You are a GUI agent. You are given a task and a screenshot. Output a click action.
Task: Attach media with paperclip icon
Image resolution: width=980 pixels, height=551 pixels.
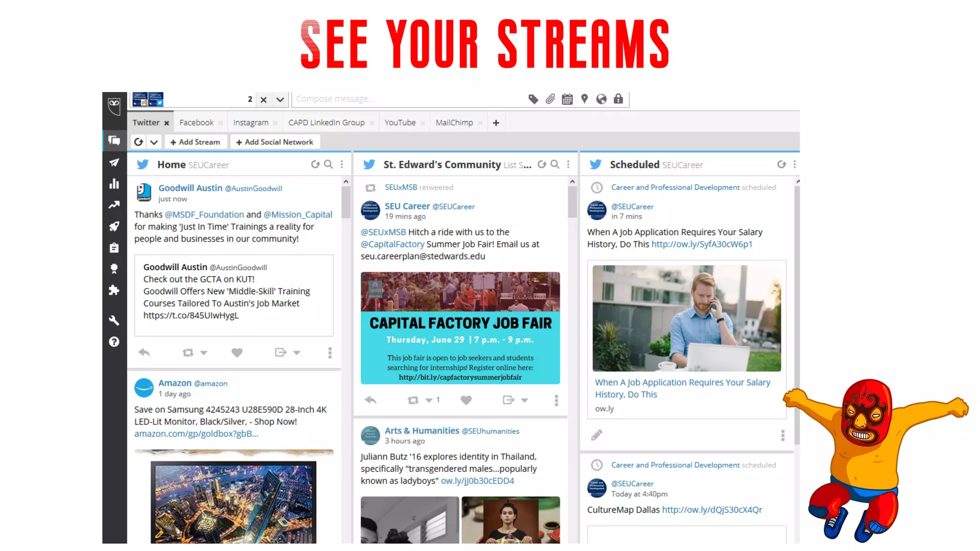coord(550,99)
